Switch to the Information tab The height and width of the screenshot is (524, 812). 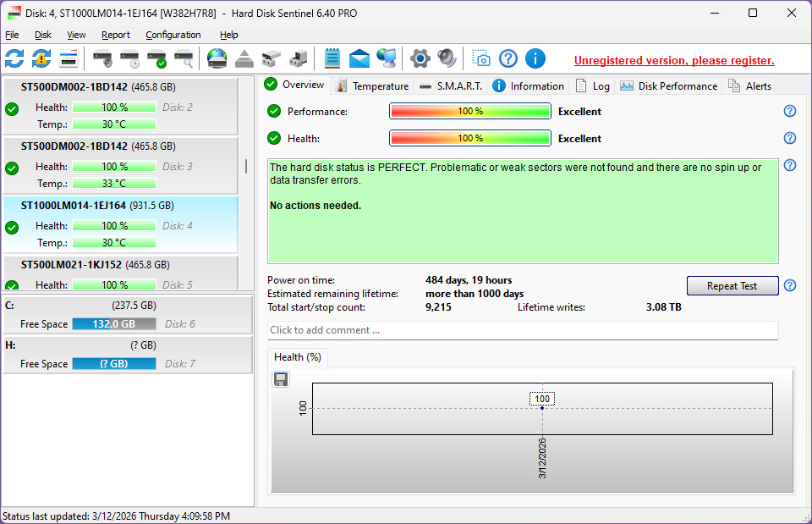[528, 86]
